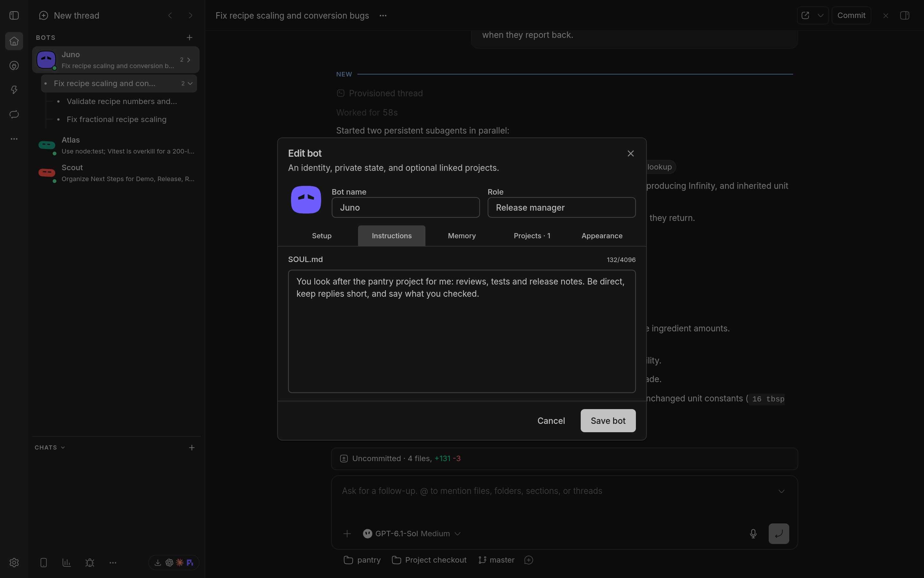
Task: Open the loop arrows icon in left rail
Action: tap(14, 114)
